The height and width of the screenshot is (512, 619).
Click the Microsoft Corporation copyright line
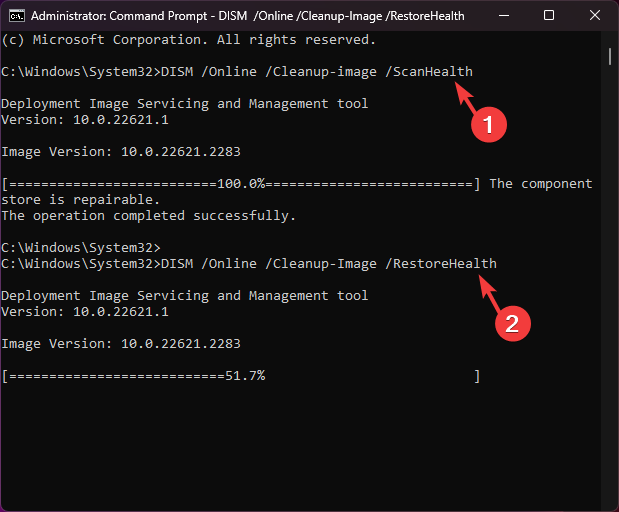pyautogui.click(x=189, y=40)
